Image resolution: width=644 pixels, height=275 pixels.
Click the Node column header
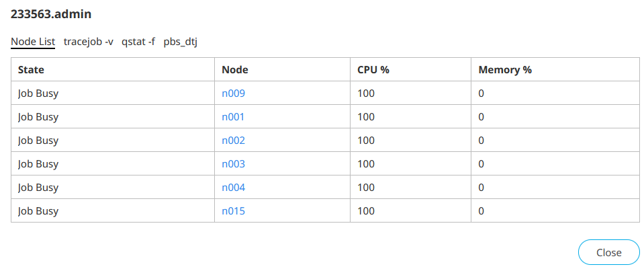click(235, 69)
